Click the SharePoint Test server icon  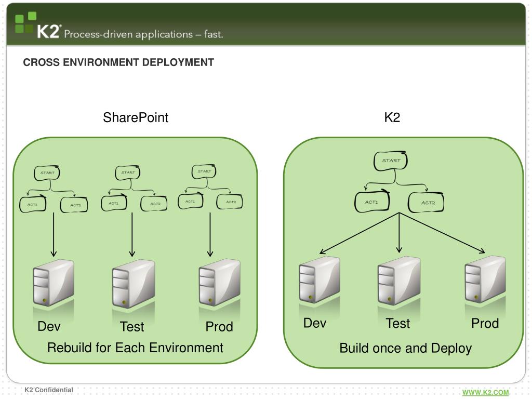(x=134, y=284)
